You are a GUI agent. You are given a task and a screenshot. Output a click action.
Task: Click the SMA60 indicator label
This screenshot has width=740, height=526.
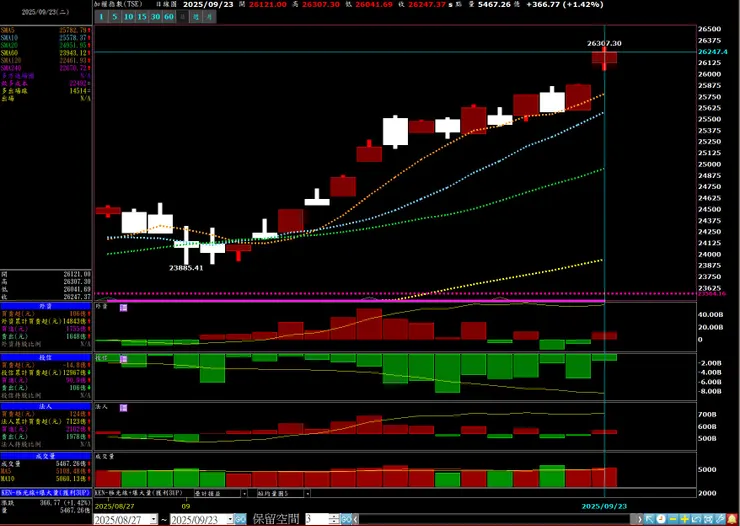point(9,53)
